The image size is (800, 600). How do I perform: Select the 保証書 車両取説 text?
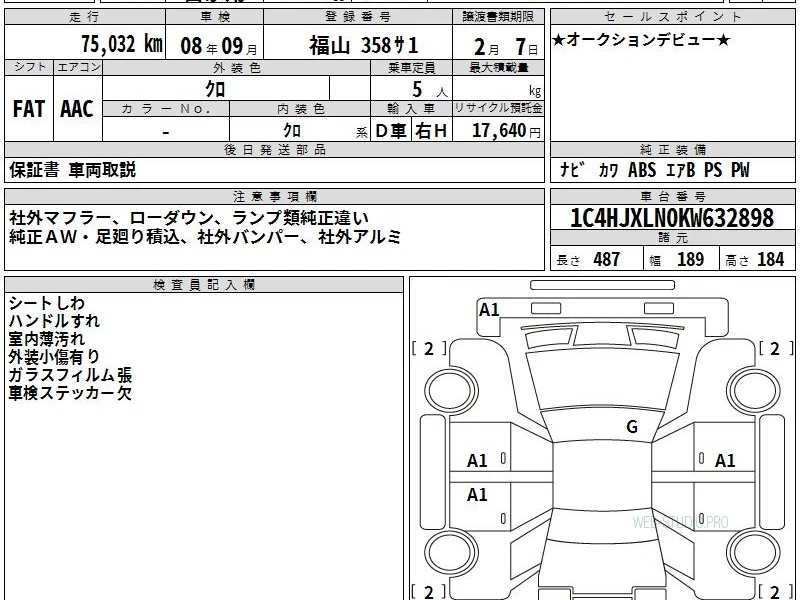coord(72,170)
